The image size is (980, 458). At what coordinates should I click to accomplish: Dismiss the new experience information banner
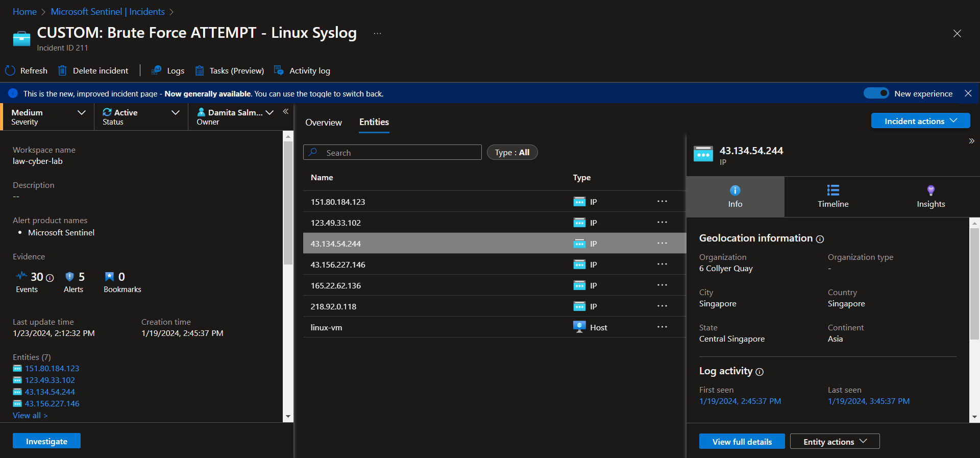[968, 93]
